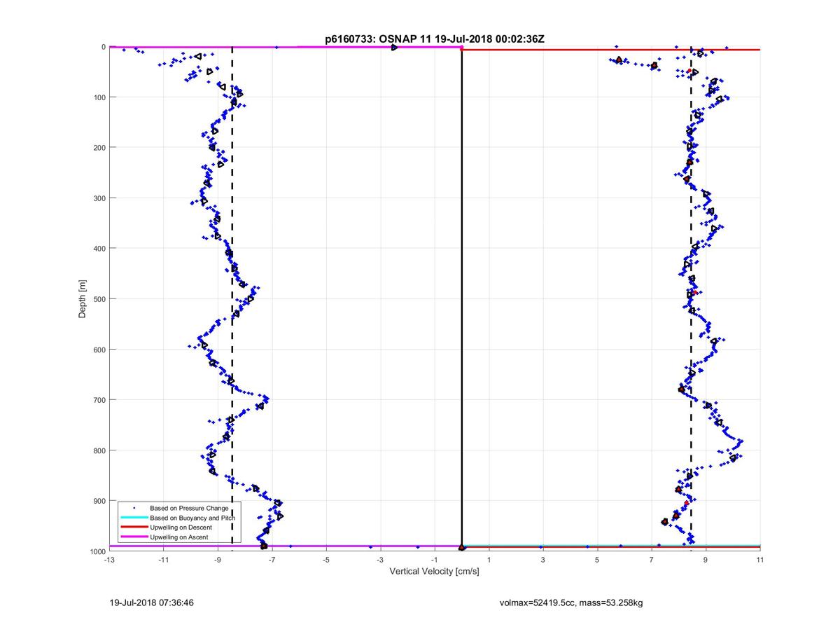The image size is (840, 620).
Task: Click rightmost velocity tick label '11'
Action: tap(760, 560)
